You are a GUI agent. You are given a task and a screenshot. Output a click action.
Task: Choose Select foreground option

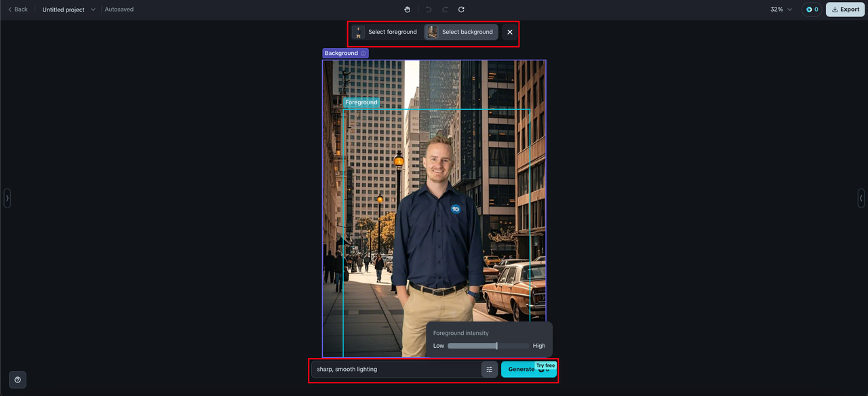click(384, 32)
